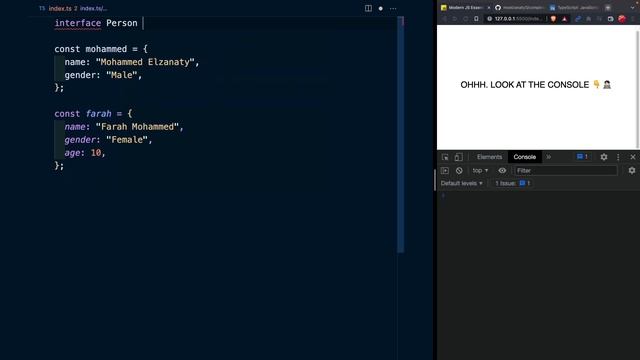Click the browser forward arrow
This screenshot has width=640, height=360.
[454, 19]
